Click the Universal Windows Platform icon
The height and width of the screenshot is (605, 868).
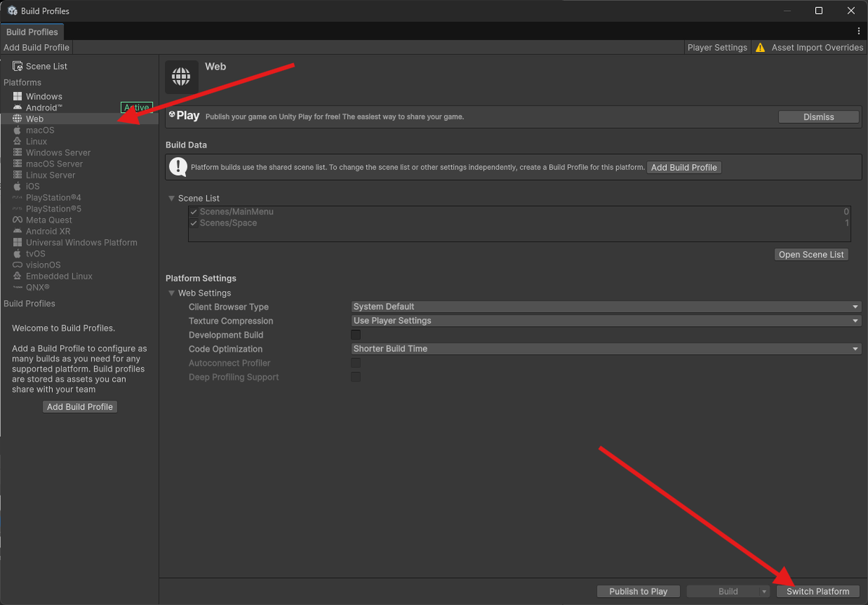[x=17, y=243]
